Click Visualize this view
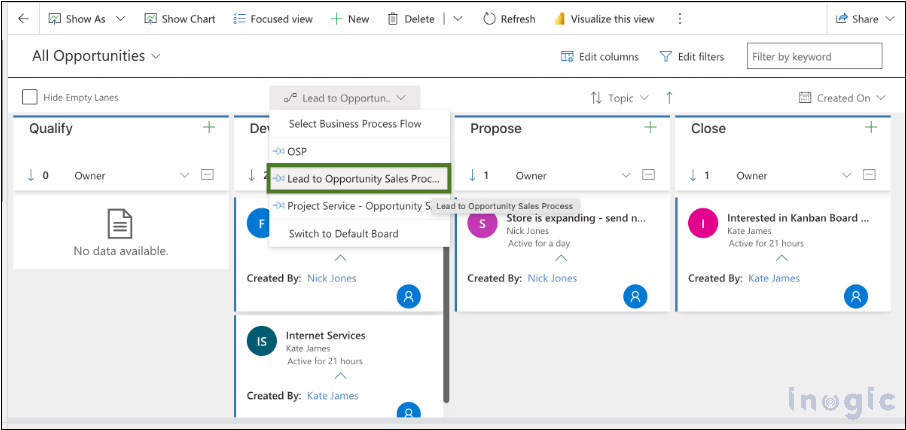Screen dimensions: 906x430 tap(604, 19)
